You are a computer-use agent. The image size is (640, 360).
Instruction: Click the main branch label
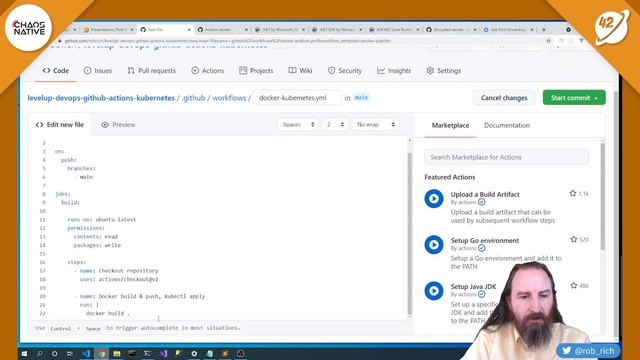[x=362, y=98]
